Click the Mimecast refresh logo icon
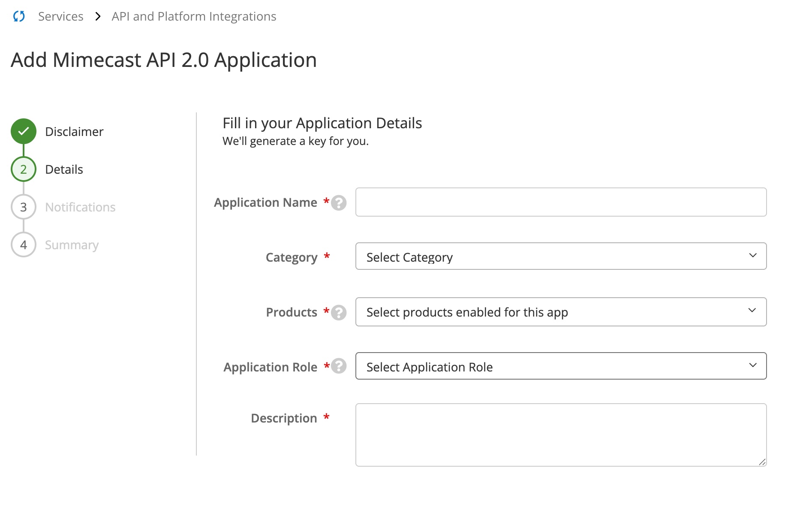This screenshot has height=516, width=812. coord(19,16)
